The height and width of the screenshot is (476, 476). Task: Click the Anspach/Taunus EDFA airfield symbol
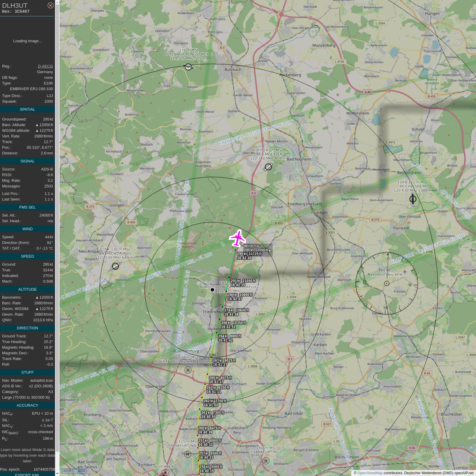[115, 266]
